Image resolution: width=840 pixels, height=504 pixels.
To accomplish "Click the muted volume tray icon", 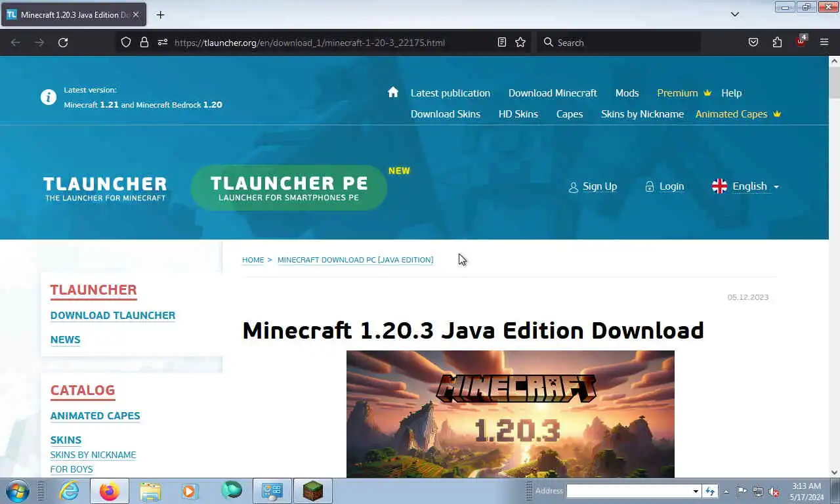I will point(774,492).
